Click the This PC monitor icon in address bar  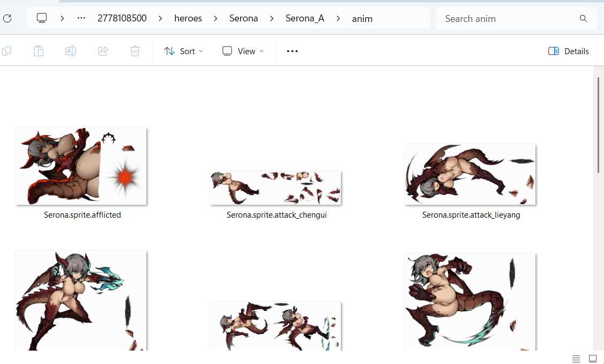(42, 18)
